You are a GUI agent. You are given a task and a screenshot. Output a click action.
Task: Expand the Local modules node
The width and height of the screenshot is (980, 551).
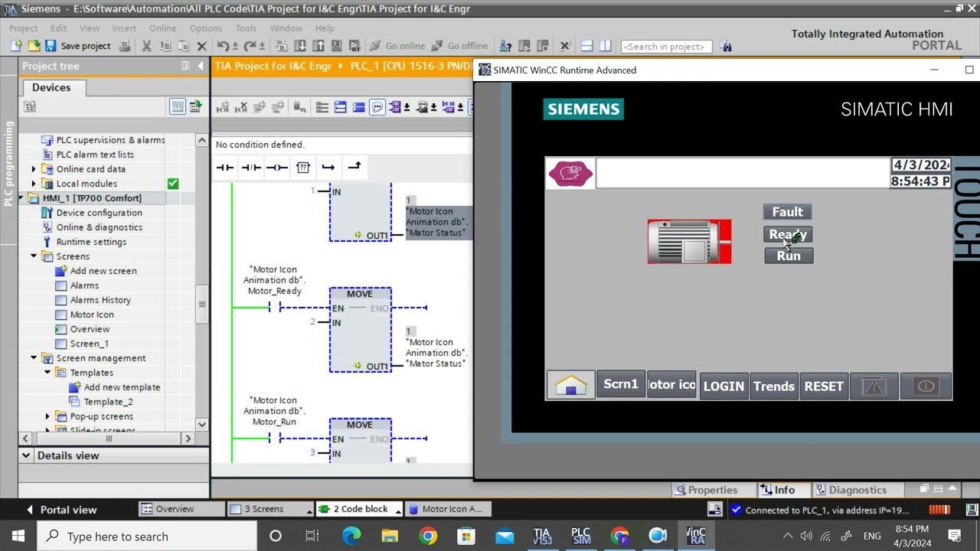point(34,184)
